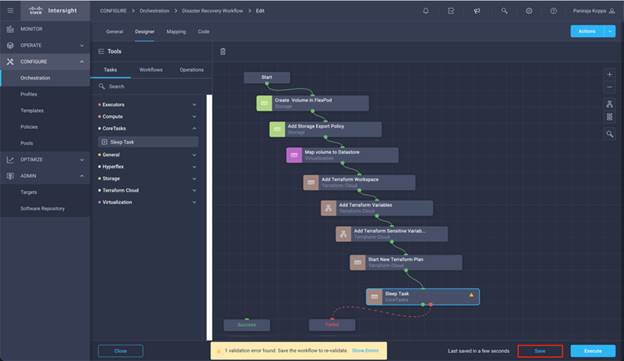624x361 pixels.
Task: Open Policies in the sidebar
Action: pos(29,127)
